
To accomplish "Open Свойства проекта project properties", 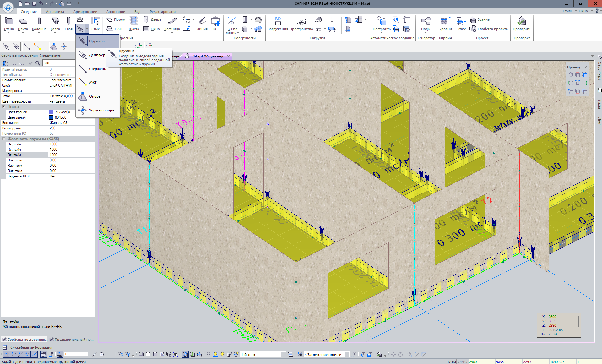I will pyautogui.click(x=489, y=29).
